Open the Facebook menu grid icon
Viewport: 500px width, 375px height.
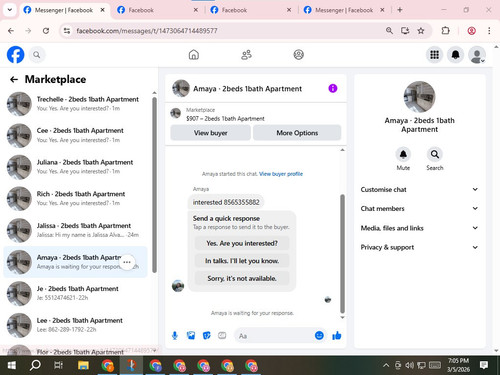434,55
